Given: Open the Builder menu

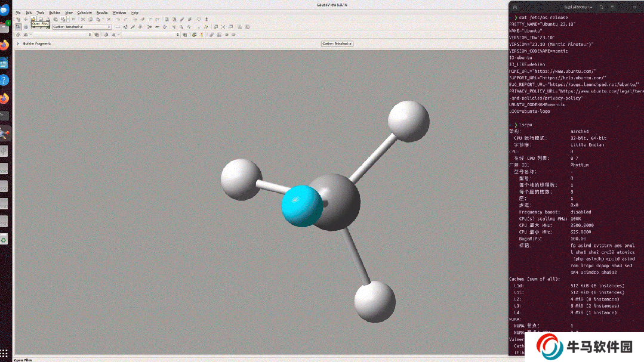Looking at the screenshot, I should point(54,12).
